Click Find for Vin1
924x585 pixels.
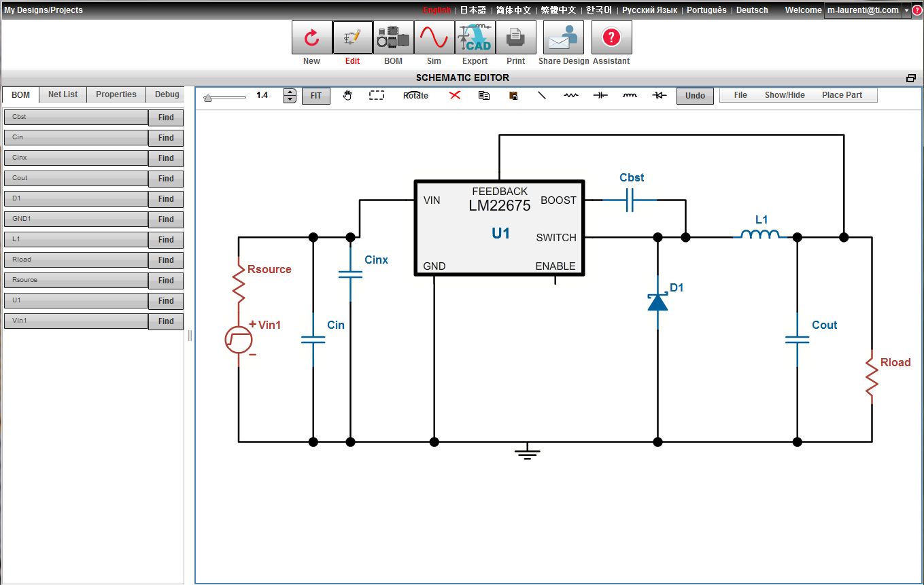coord(166,321)
